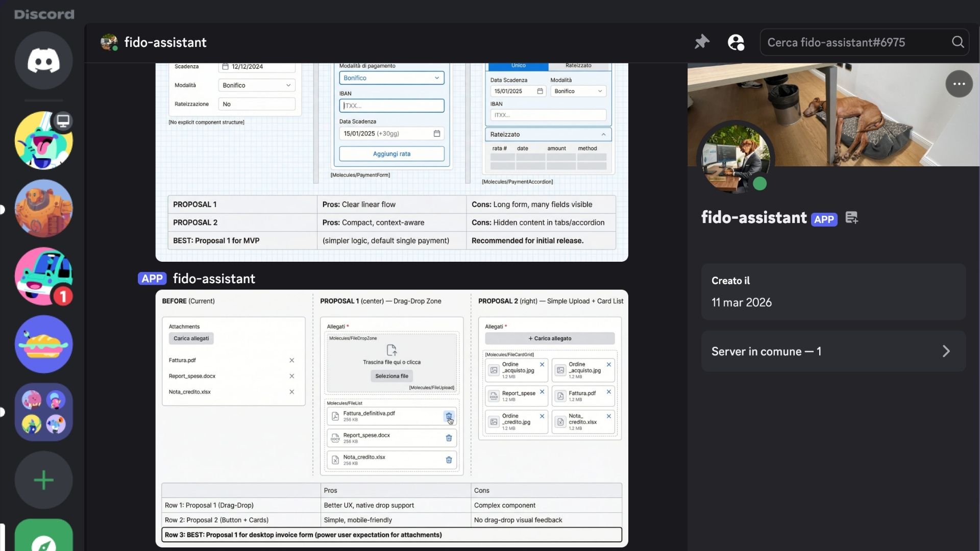The image size is (980, 551).
Task: Click the add note icon beside APP badge
Action: click(x=851, y=218)
